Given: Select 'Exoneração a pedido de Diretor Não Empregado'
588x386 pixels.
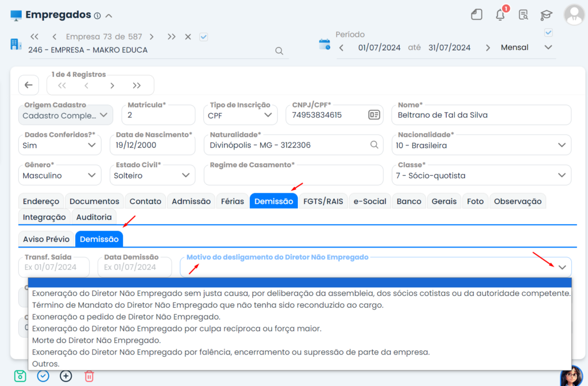Looking at the screenshot, I should pos(300,316).
